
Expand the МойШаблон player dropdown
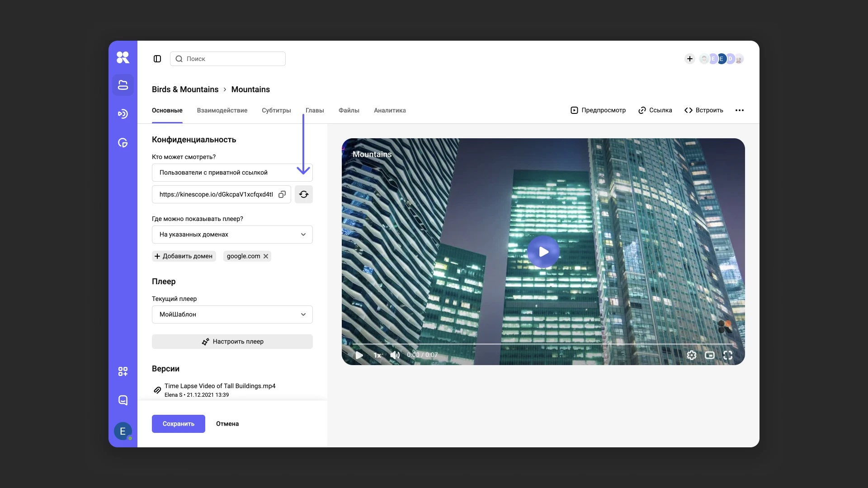(232, 314)
